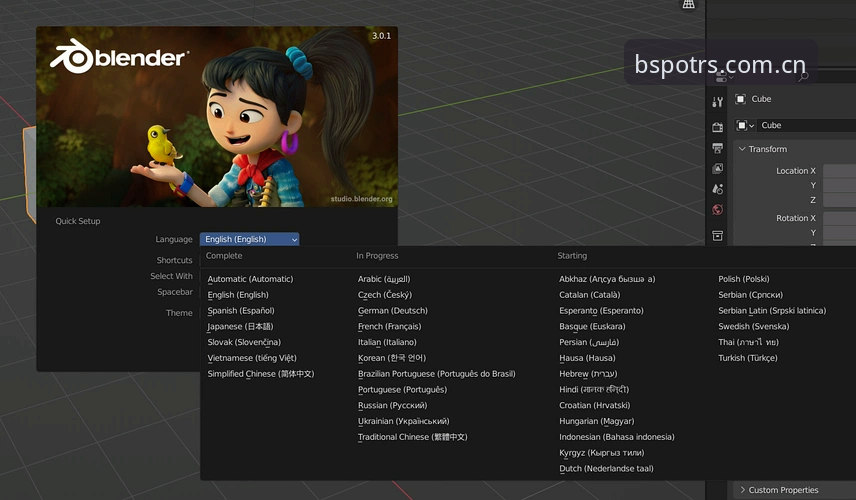Select Simplified Chinese language
856x500 pixels.
(x=261, y=374)
